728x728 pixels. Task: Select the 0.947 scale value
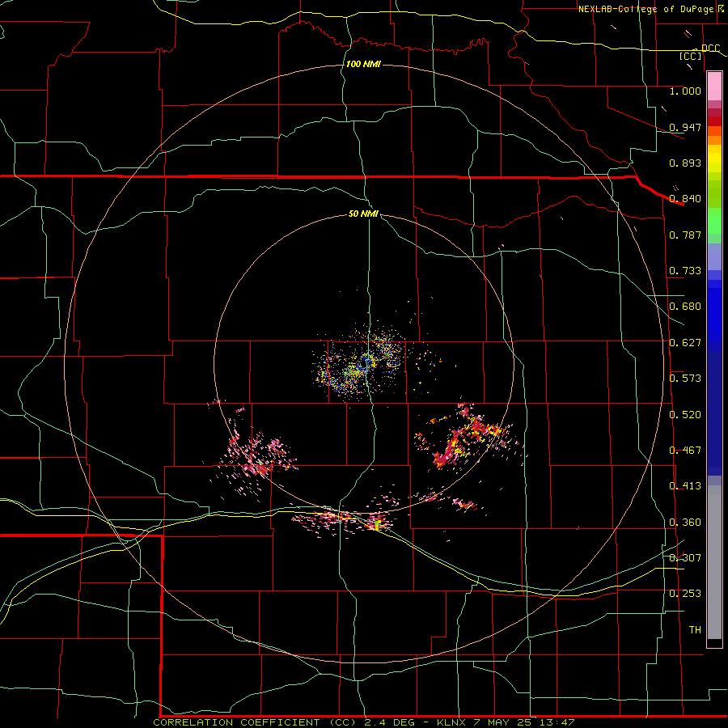(685, 127)
